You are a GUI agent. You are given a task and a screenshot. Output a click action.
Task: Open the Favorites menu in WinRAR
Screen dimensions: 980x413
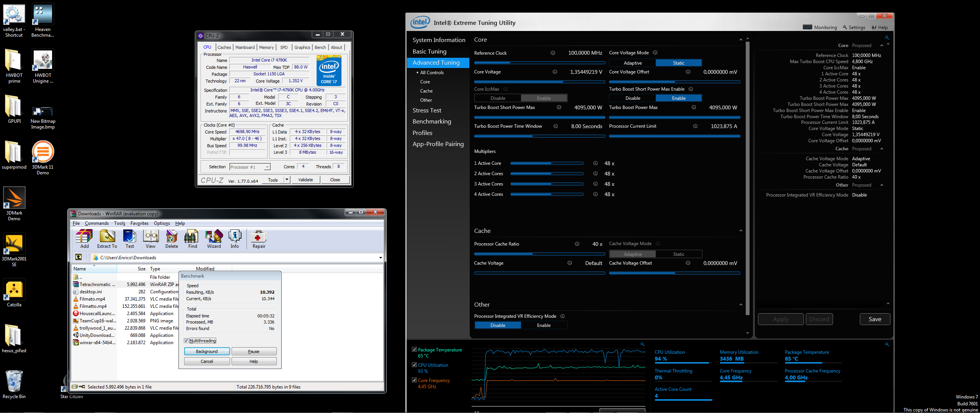[139, 223]
